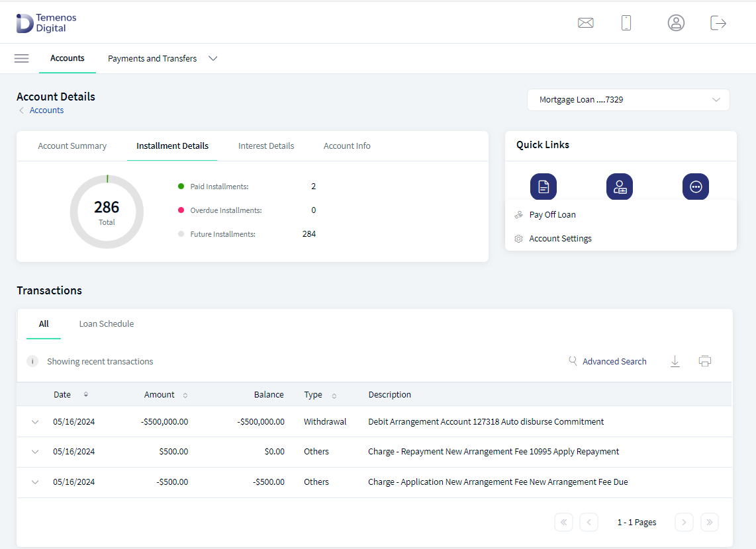Click the 1 - 1 Pages indicator
The image size is (756, 549).
[x=637, y=523]
